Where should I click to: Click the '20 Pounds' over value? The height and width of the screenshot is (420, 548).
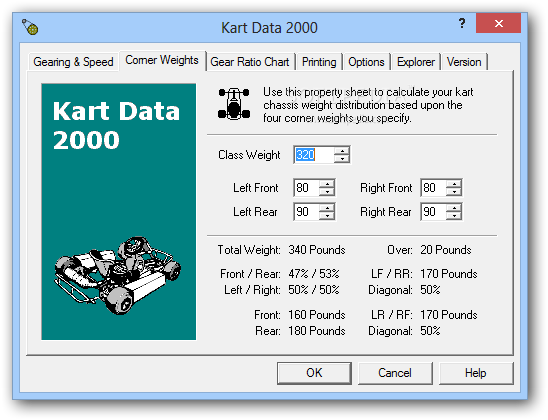point(446,250)
